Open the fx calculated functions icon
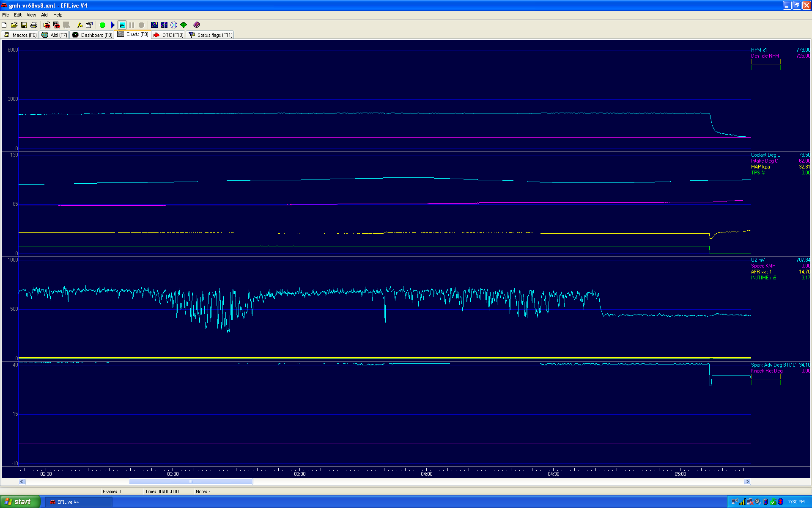The width and height of the screenshot is (812, 508). click(x=79, y=25)
